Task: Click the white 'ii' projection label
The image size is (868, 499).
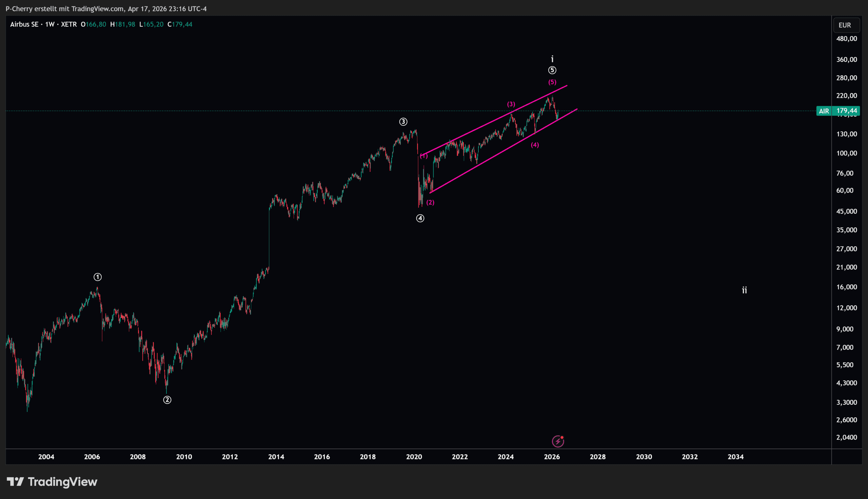Action: click(744, 290)
